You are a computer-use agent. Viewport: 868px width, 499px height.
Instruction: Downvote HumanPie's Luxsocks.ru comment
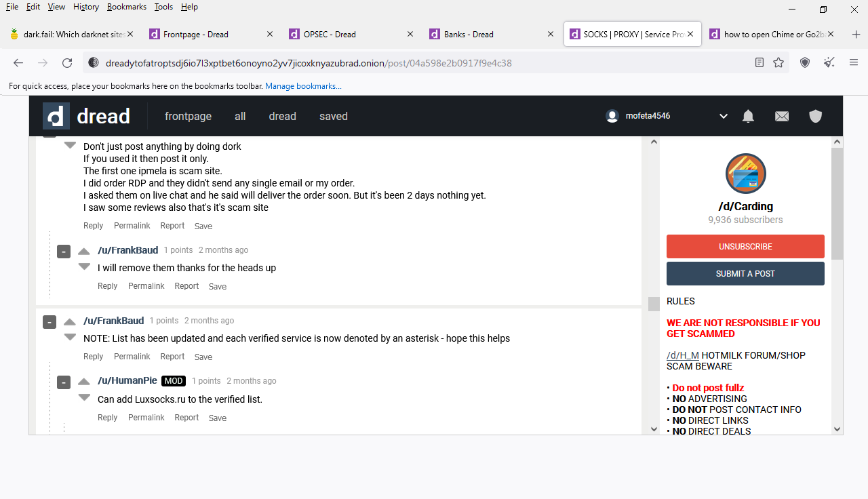click(x=84, y=397)
